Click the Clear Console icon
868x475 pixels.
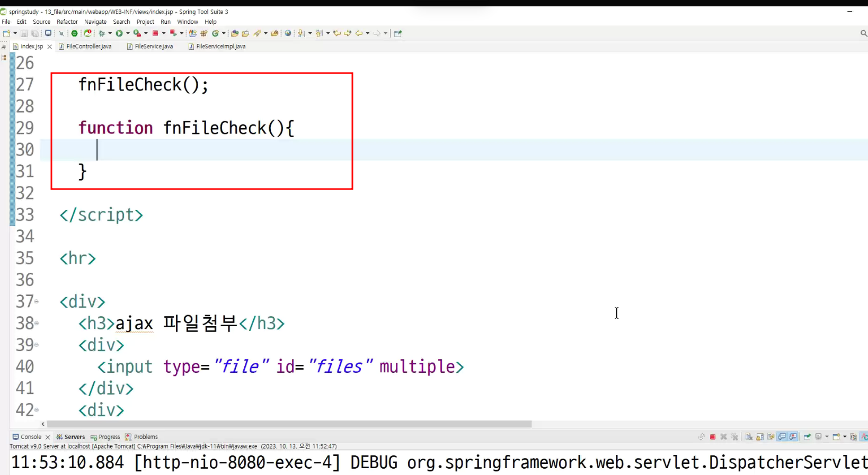pos(749,437)
